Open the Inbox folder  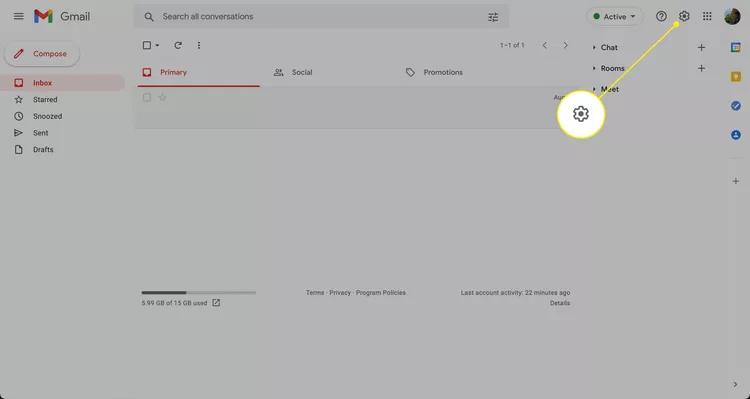[63, 83]
